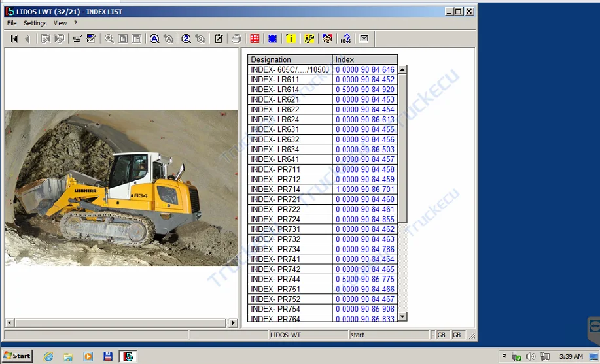600x364 pixels.
Task: Open the taskbar media player icon
Action: click(88, 357)
